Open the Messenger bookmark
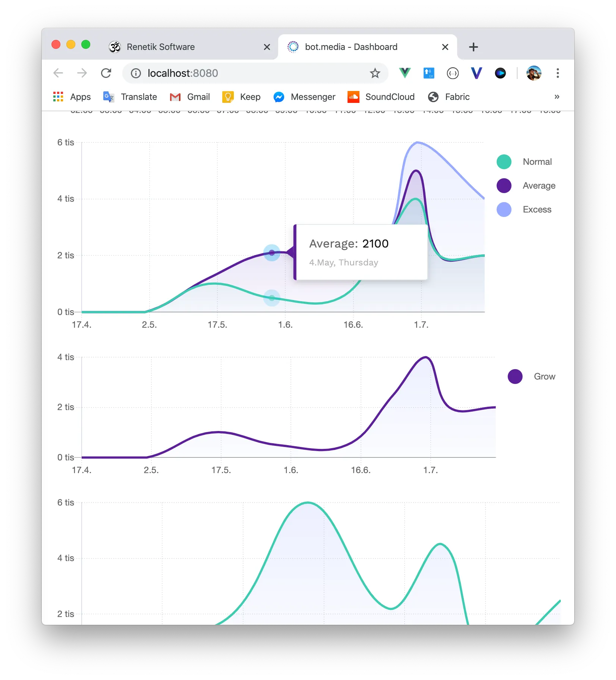The width and height of the screenshot is (616, 680). coord(304,97)
